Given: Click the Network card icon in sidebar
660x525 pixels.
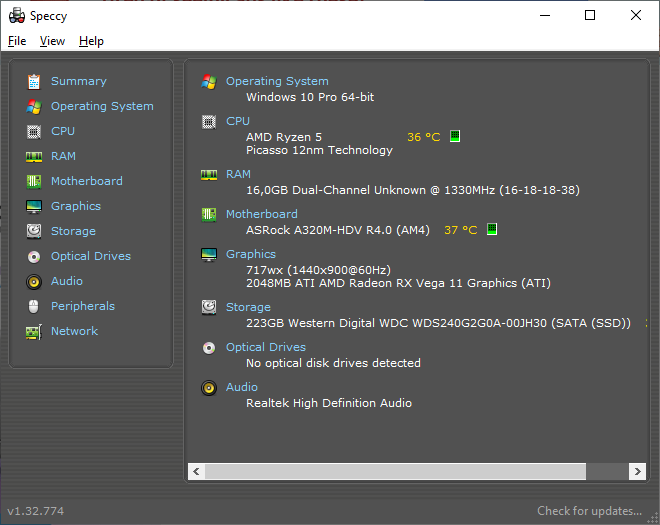Looking at the screenshot, I should 34,332.
